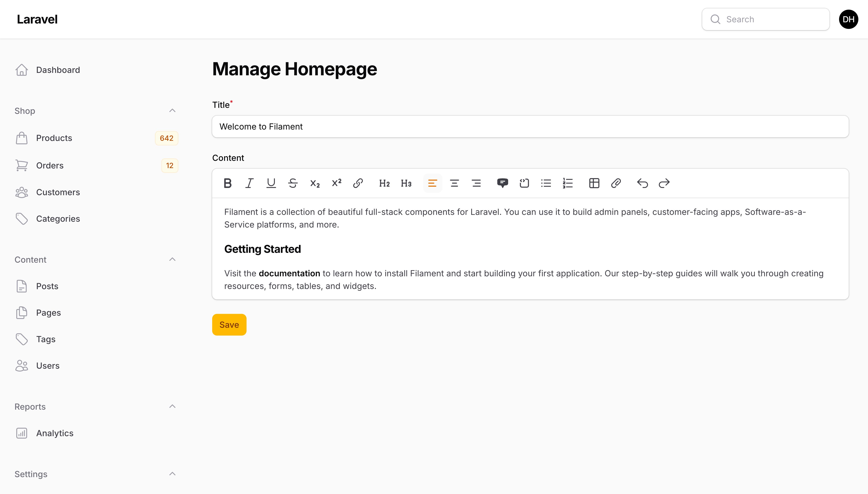The width and height of the screenshot is (868, 494).
Task: Click the Products shopping bag icon
Action: point(21,138)
